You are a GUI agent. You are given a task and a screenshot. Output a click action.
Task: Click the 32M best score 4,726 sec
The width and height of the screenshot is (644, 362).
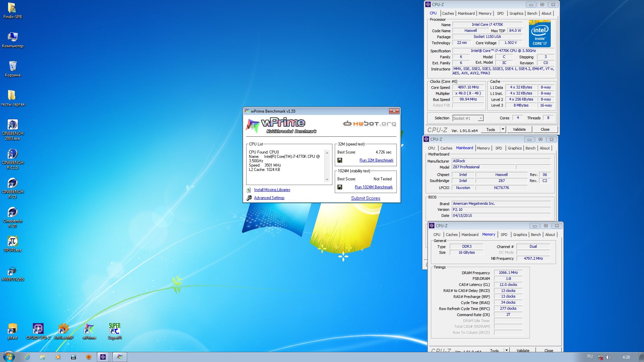pyautogui.click(x=383, y=152)
